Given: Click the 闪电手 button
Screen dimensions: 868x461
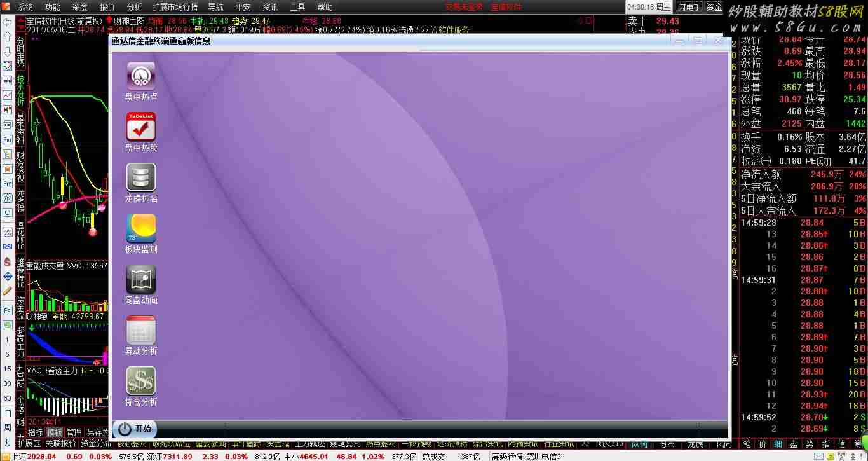Looking at the screenshot, I should click(689, 7).
